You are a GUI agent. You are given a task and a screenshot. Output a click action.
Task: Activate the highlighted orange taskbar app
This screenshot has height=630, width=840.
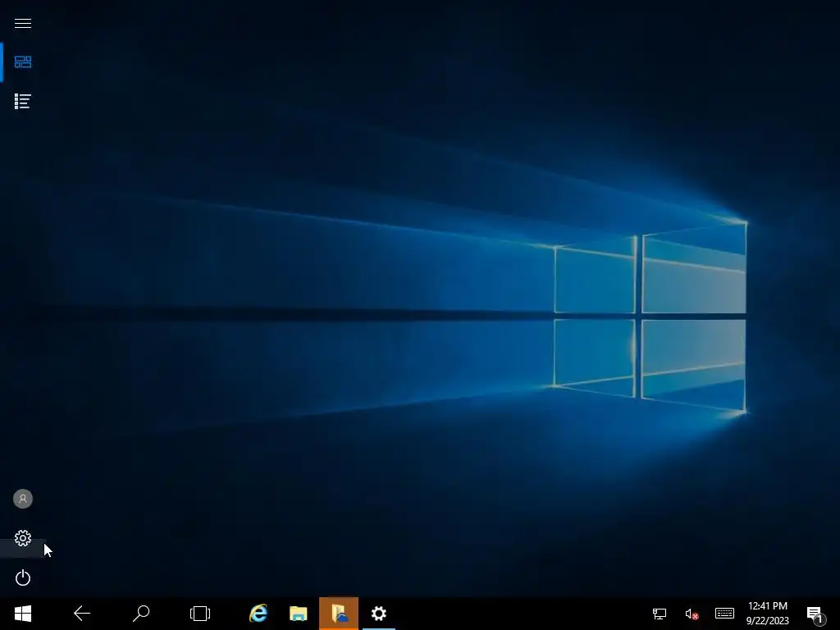(x=339, y=614)
